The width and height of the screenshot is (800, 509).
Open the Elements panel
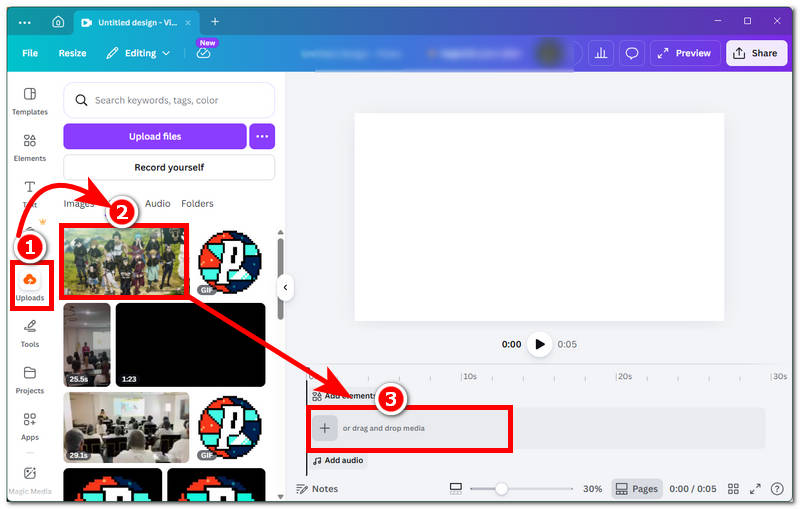30,147
